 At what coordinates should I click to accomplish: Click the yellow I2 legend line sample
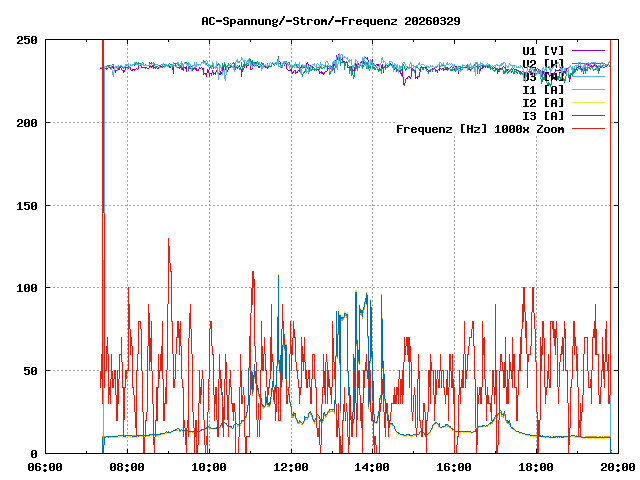[x=589, y=102]
